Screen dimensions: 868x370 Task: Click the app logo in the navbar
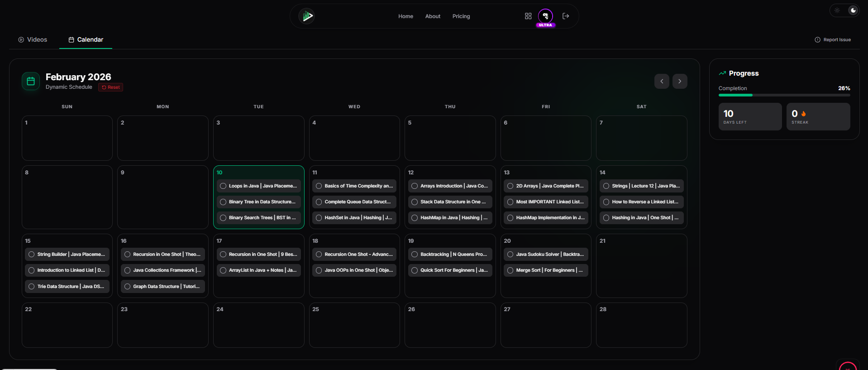pos(307,16)
